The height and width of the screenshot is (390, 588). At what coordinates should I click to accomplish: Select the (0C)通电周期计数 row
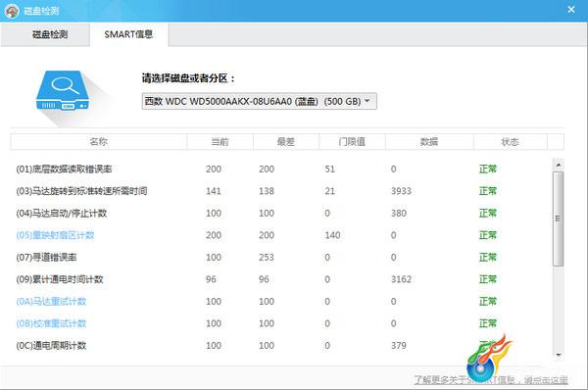281,346
